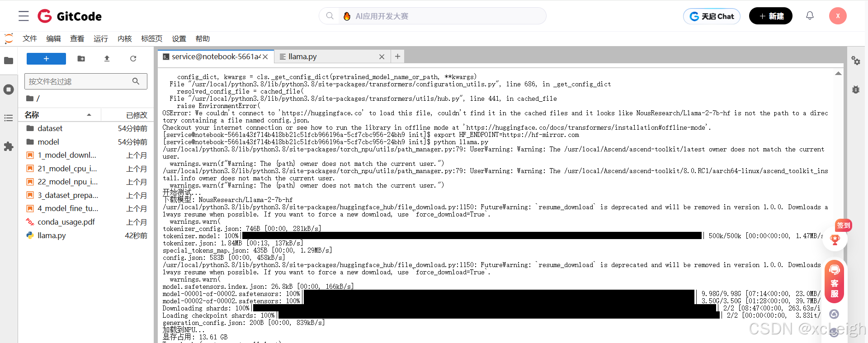Click the filter search icon in file box
Image resolution: width=868 pixels, height=343 pixels.
(136, 81)
